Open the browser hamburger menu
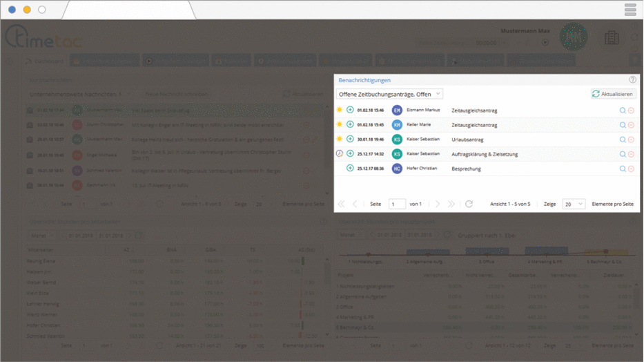The width and height of the screenshot is (644, 362). click(x=630, y=9)
